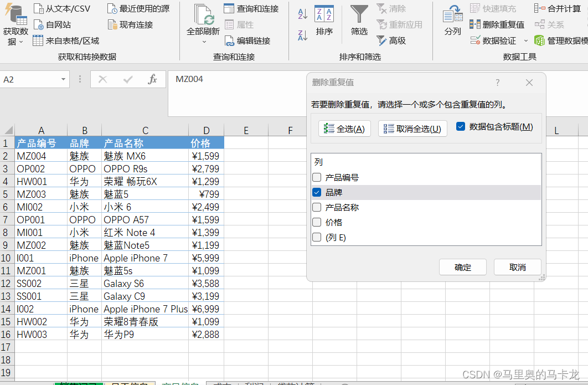Screen dimensions: 588x385
Task: Check the 产品名称 column checkbox
Action: pyautogui.click(x=317, y=207)
